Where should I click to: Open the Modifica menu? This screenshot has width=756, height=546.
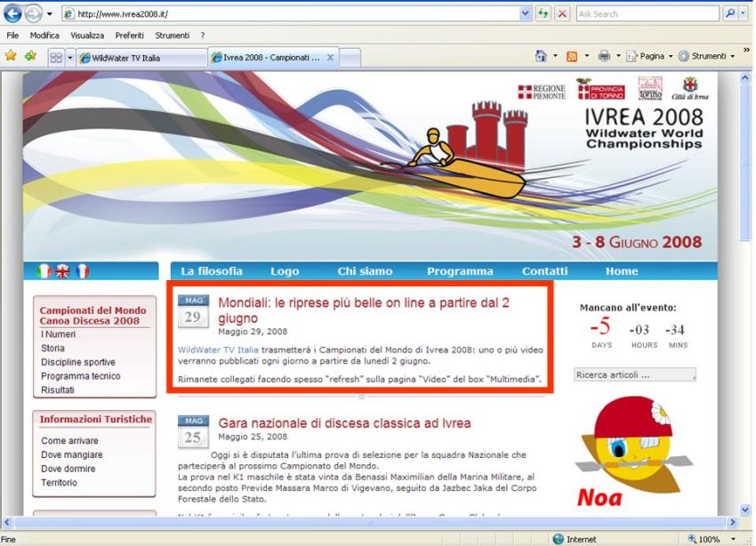pos(44,36)
